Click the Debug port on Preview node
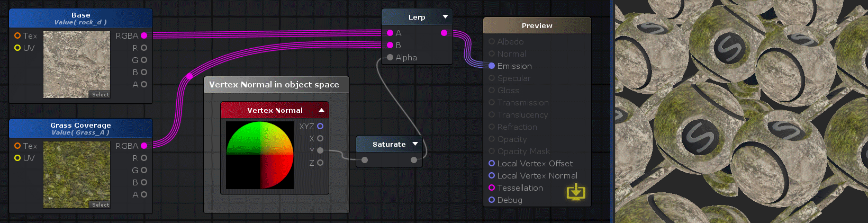Image resolution: width=868 pixels, height=223 pixels. (492, 200)
